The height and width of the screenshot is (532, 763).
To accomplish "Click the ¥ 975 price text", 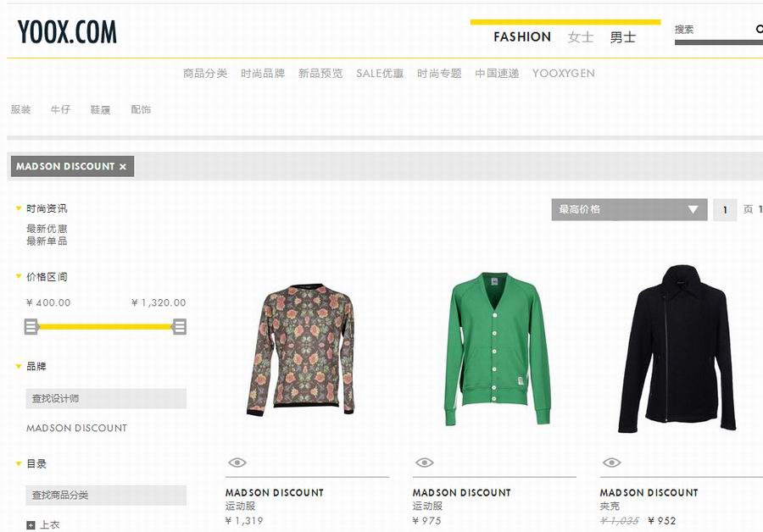I will pos(426,521).
